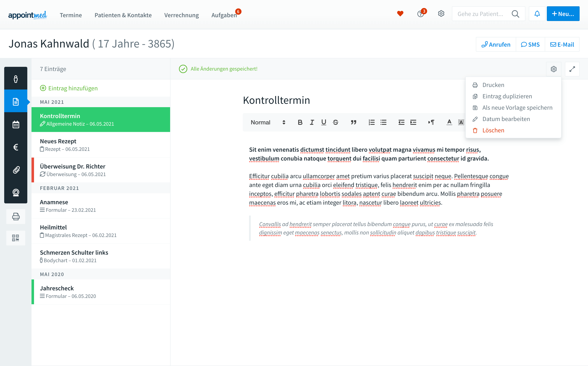Click the search magnifier icon
The width and height of the screenshot is (588, 366).
[x=515, y=14]
